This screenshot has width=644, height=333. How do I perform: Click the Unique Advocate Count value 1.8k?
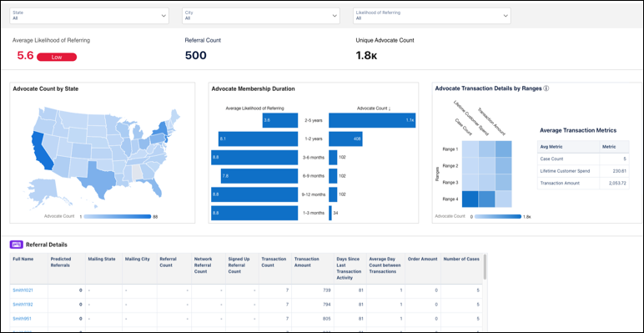coord(366,55)
